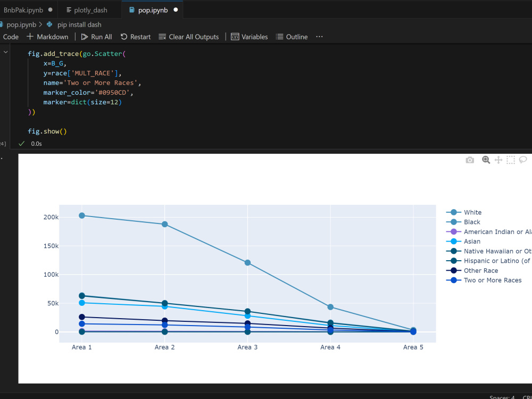The image size is (532, 399).
Task: Click the Other Race point at Area 1
Action: 82,317
